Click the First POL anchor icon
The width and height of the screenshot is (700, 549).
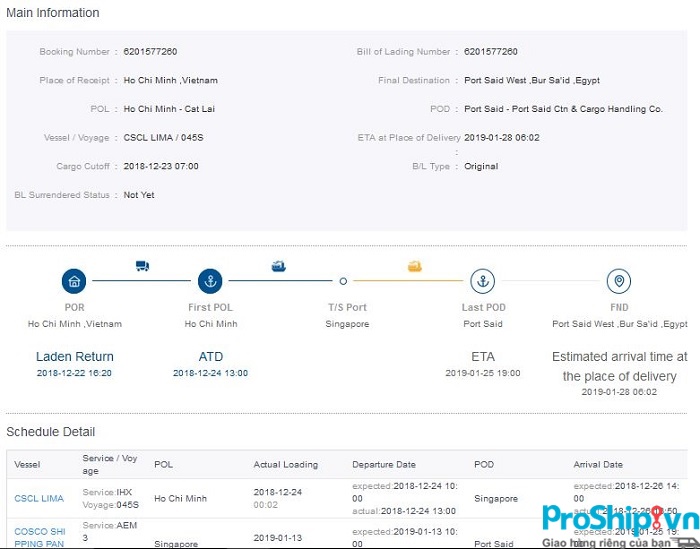pos(210,281)
